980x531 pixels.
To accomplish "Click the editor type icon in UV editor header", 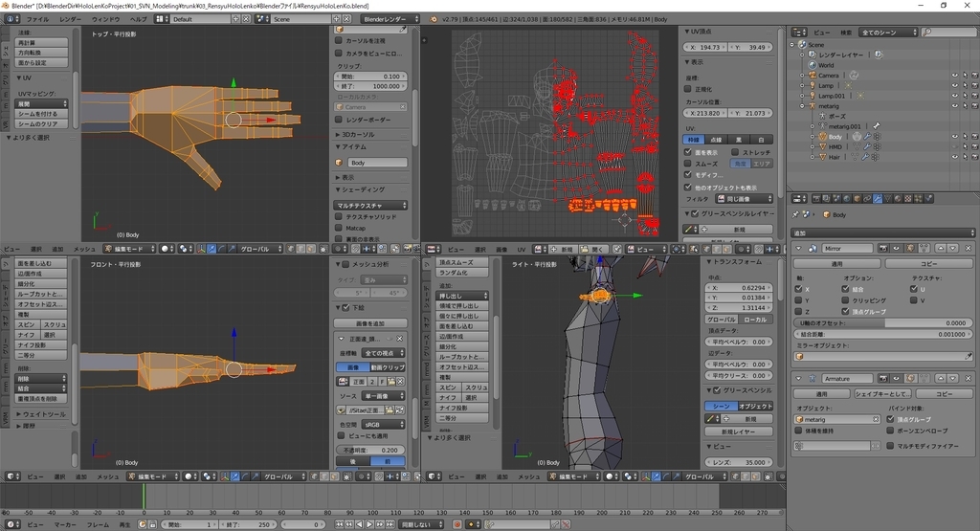I will pos(432,249).
